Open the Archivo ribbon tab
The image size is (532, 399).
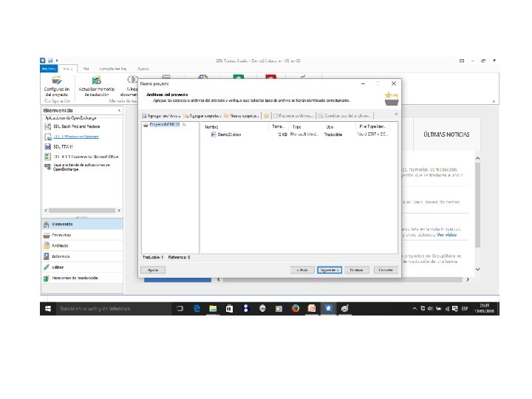[49, 69]
